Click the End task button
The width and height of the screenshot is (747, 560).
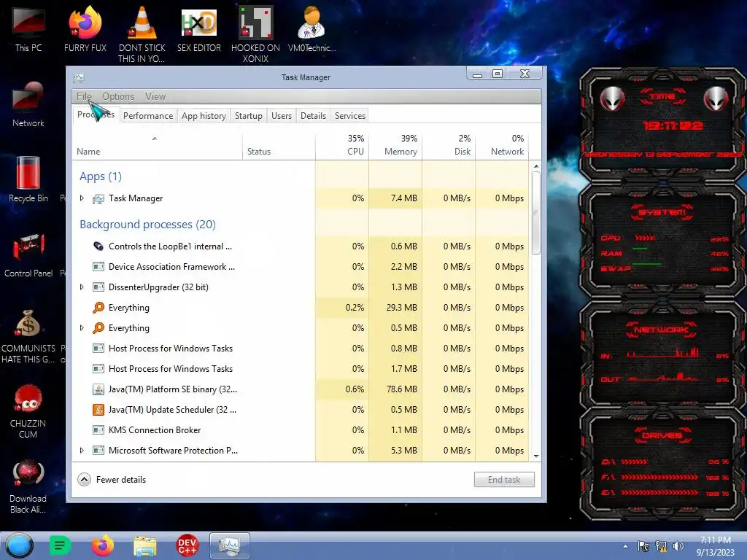point(504,480)
